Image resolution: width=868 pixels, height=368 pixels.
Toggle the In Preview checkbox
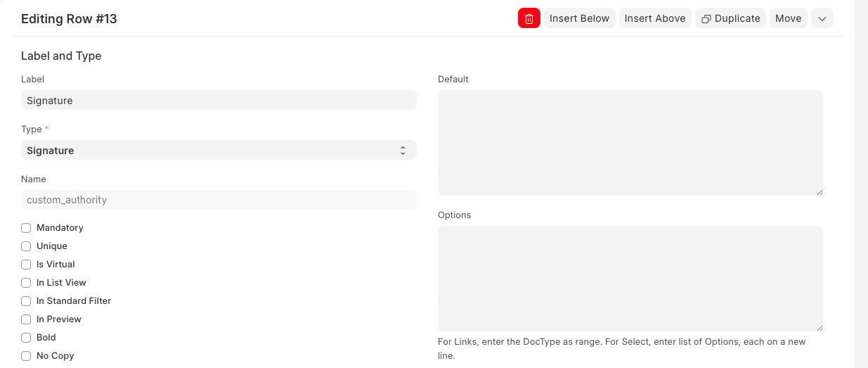[26, 319]
